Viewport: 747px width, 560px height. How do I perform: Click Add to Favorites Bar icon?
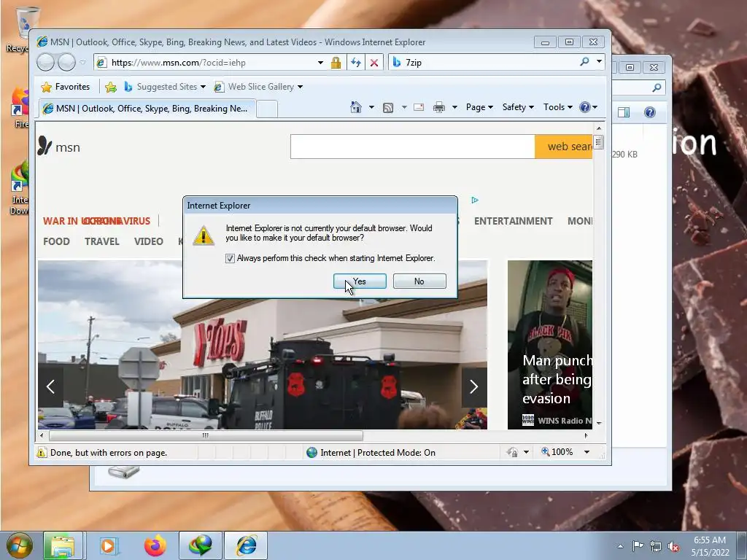pos(111,87)
